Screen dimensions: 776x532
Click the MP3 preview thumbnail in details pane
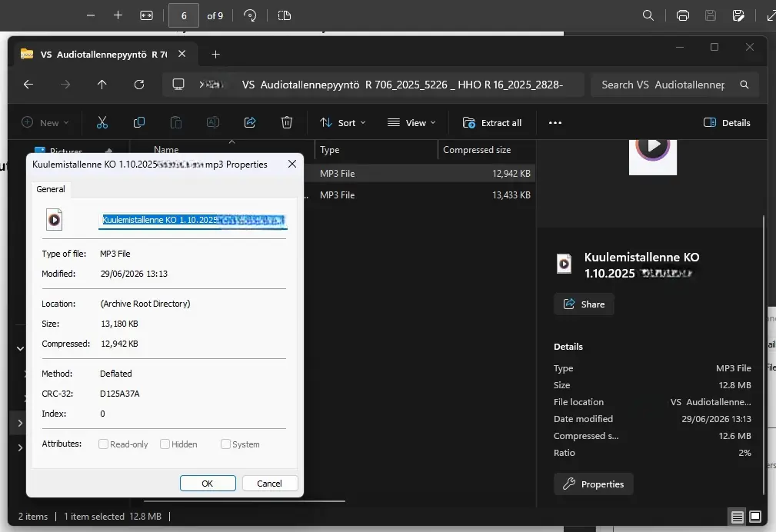click(653, 156)
